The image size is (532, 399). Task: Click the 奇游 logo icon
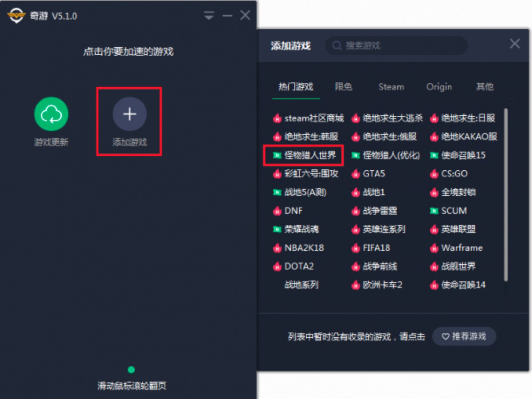point(16,16)
